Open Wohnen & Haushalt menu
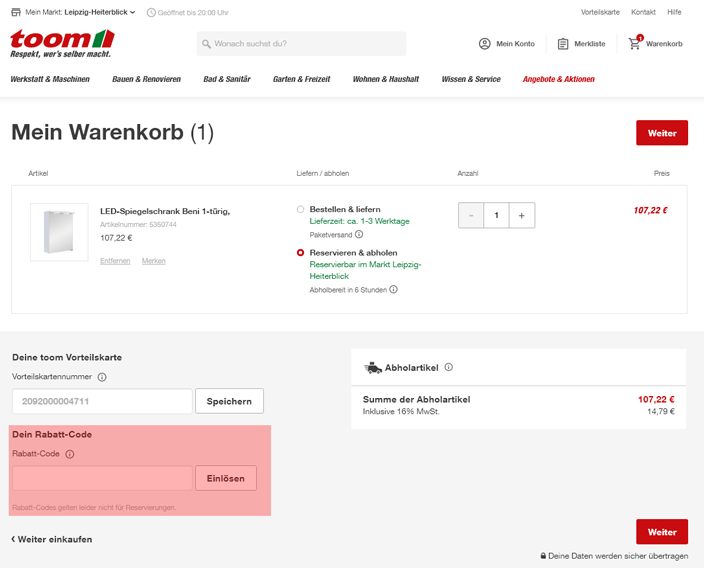The image size is (704, 568). [386, 79]
